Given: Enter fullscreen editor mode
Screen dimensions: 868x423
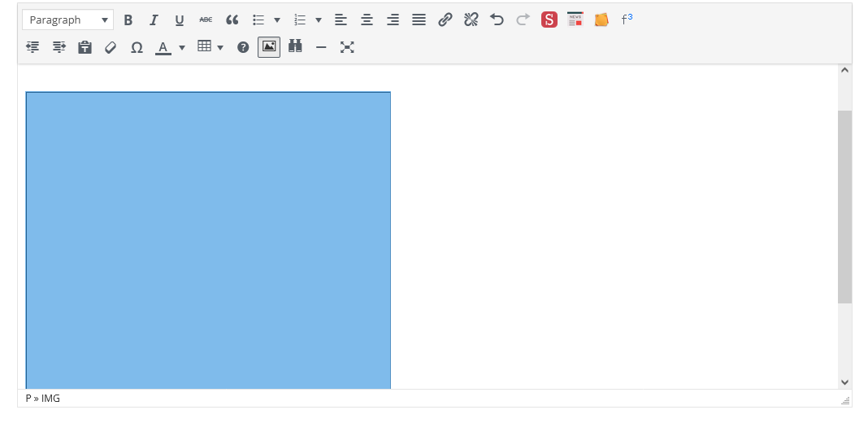Looking at the screenshot, I should click(347, 47).
